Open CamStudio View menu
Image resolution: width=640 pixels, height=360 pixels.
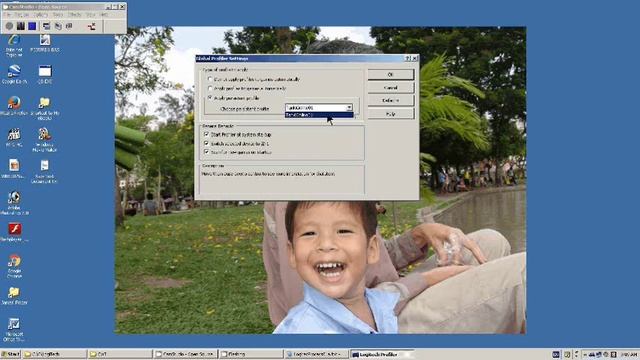click(91, 15)
